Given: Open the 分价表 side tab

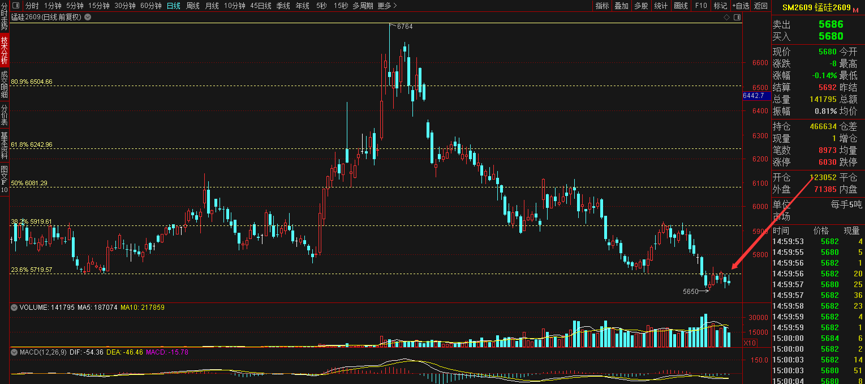Looking at the screenshot, I should tap(4, 114).
